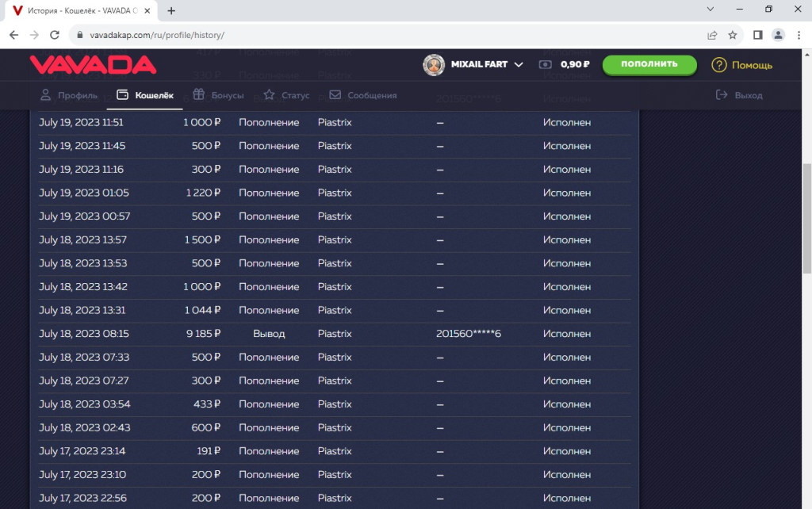Click the gift icon beside Бонусы

[x=199, y=94]
